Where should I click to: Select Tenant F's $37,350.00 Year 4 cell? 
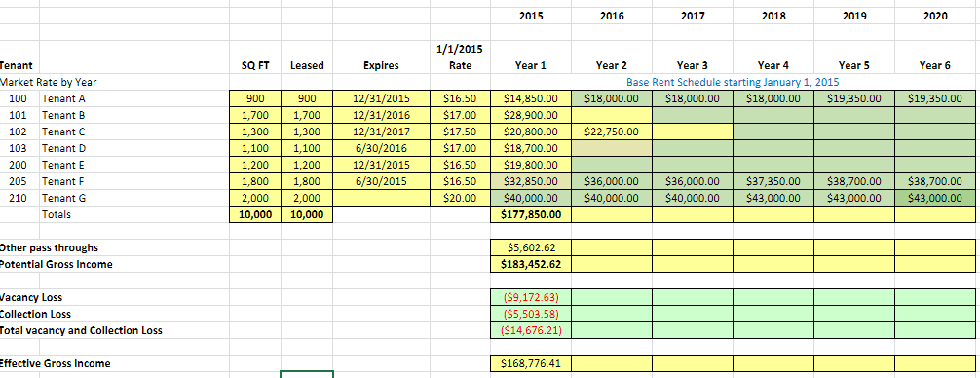point(773,181)
